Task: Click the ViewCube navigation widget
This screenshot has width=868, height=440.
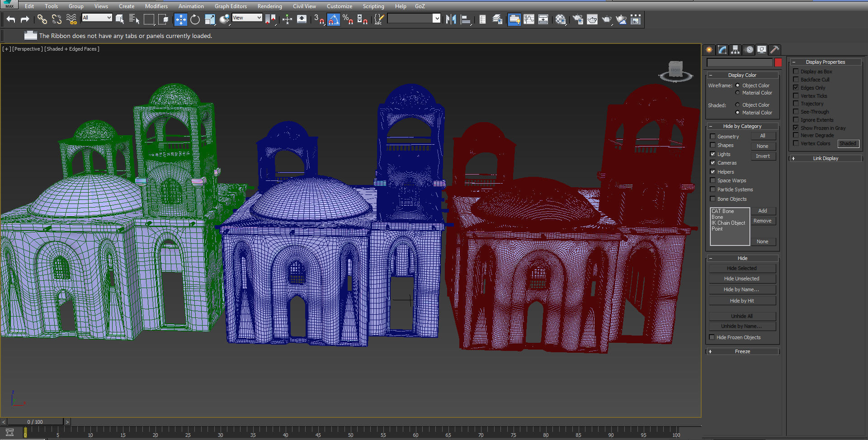Action: pos(675,72)
